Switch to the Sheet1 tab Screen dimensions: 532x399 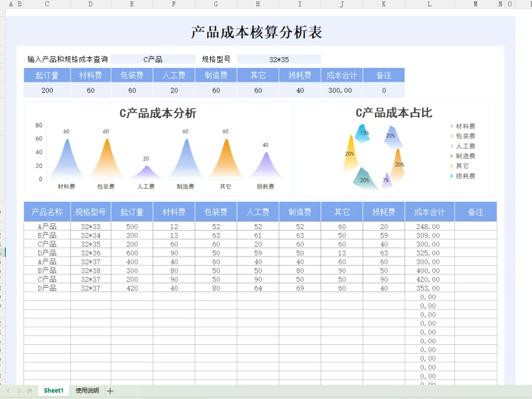[x=54, y=391]
